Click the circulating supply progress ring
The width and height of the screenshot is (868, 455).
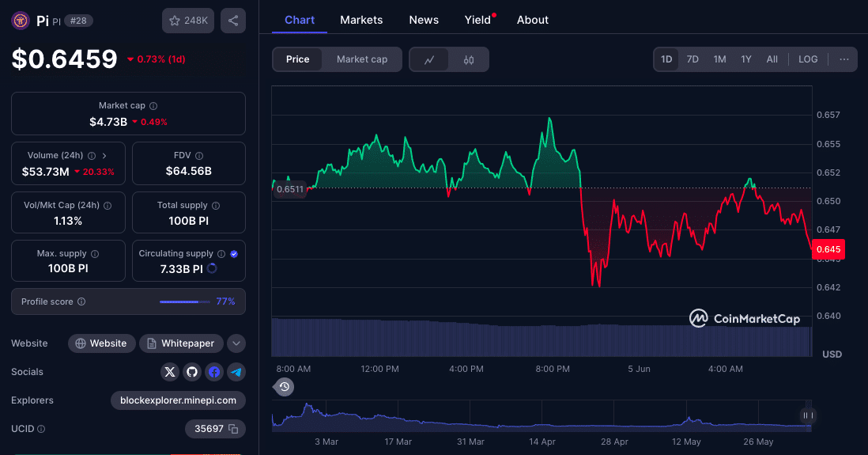click(212, 269)
